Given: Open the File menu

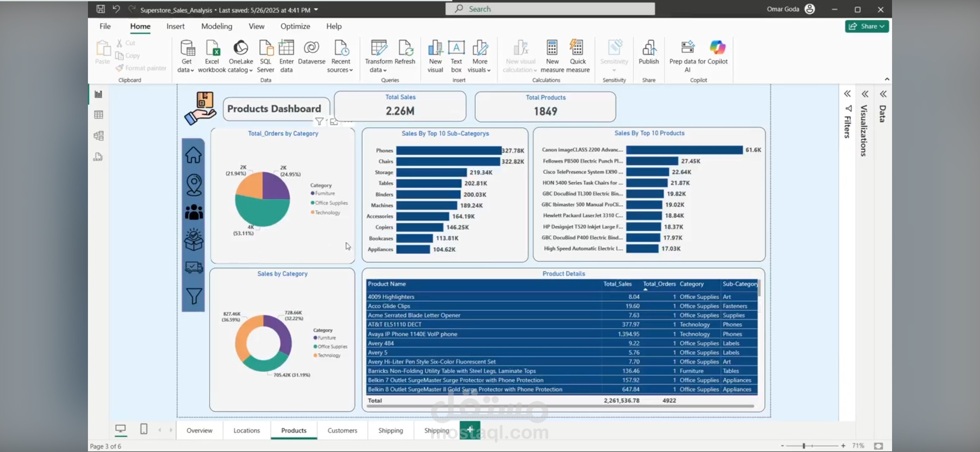Looking at the screenshot, I should pos(105,26).
